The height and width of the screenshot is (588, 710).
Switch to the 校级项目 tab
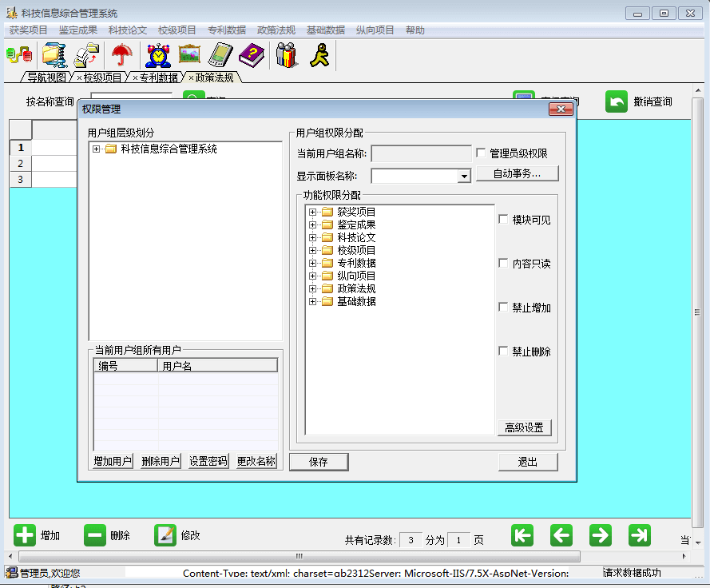click(103, 77)
